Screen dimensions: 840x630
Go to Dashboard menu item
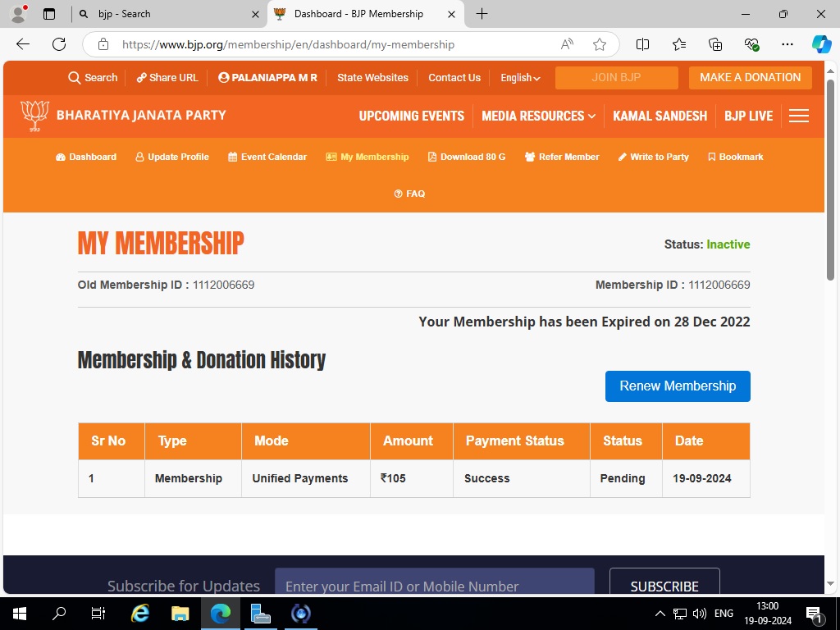[x=86, y=157]
